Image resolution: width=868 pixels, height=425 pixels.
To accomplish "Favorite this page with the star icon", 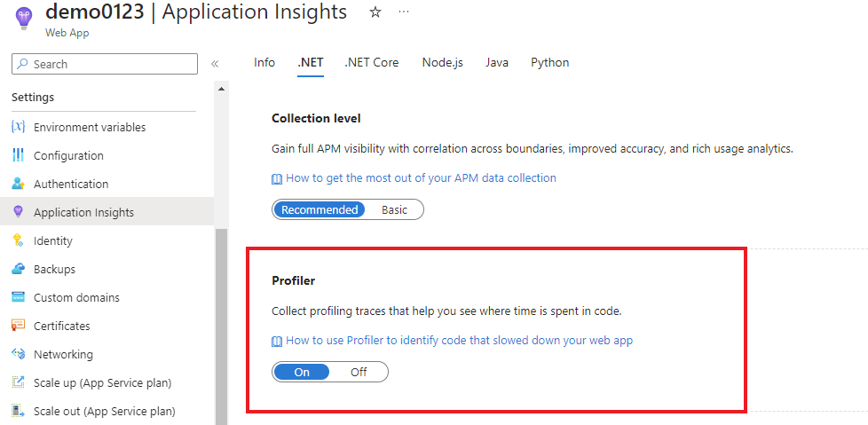I will click(375, 12).
